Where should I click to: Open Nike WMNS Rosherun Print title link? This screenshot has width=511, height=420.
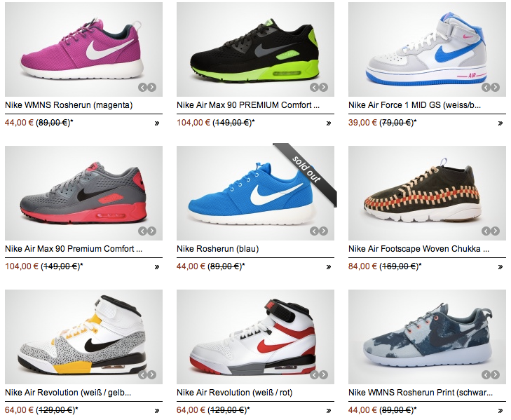421,392
